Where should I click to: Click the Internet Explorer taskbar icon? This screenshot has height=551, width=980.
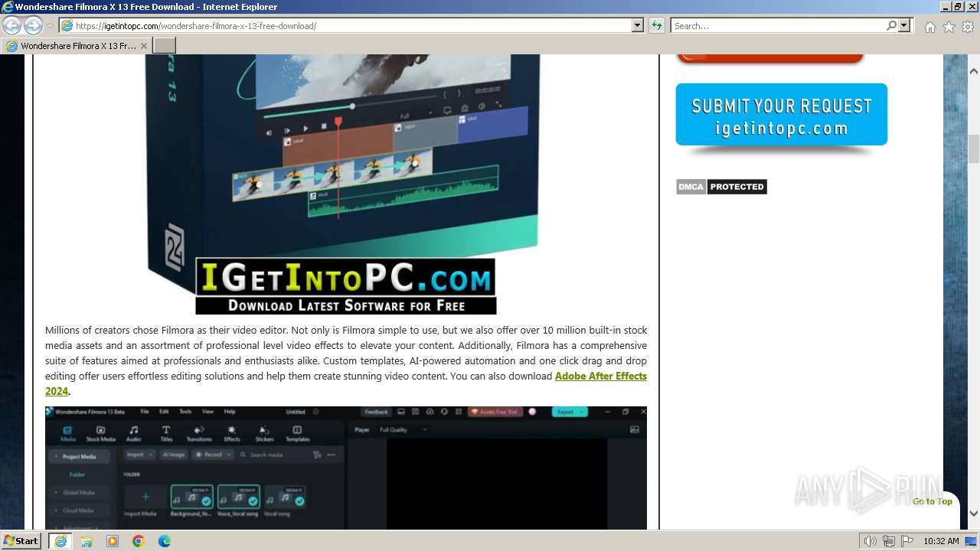point(60,541)
